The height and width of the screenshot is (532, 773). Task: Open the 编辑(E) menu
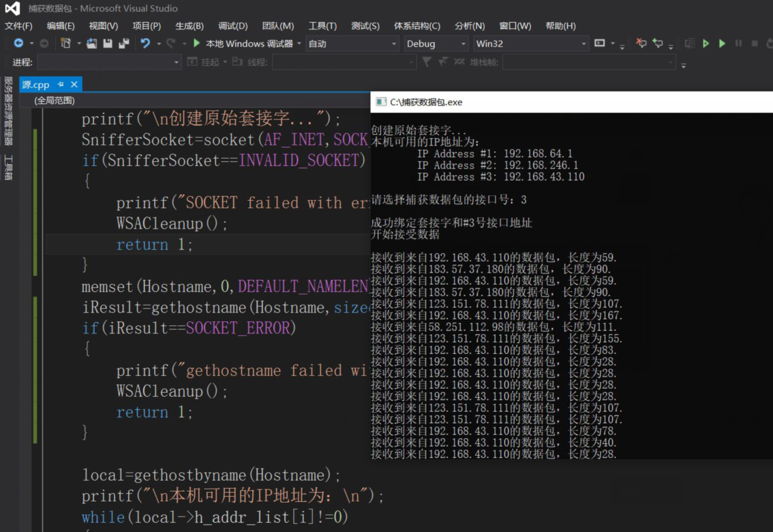point(61,25)
